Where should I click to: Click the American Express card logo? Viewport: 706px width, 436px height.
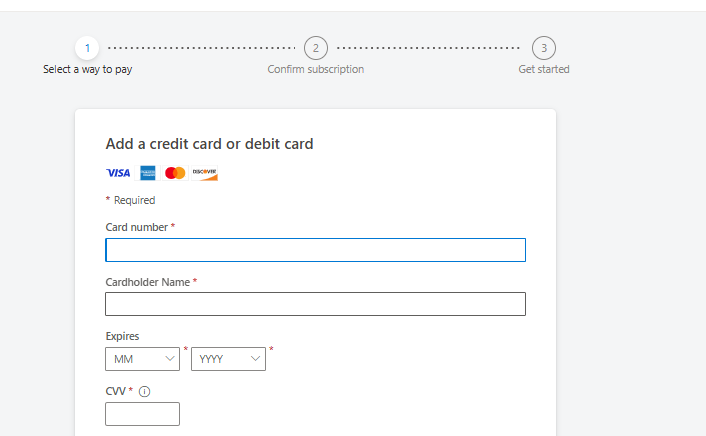click(x=148, y=173)
